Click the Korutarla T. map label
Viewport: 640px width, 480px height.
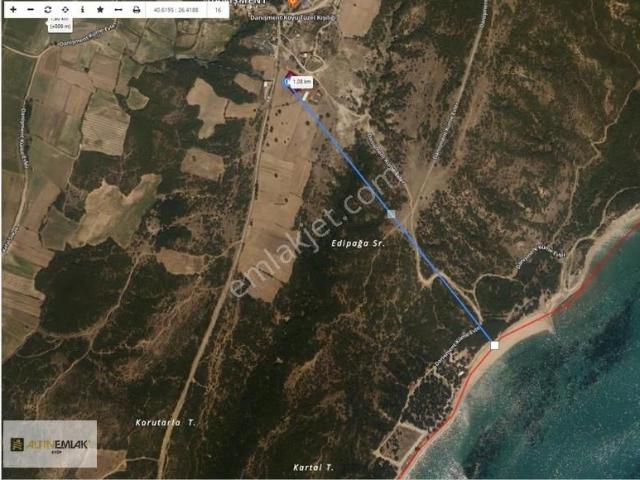pyautogui.click(x=165, y=422)
